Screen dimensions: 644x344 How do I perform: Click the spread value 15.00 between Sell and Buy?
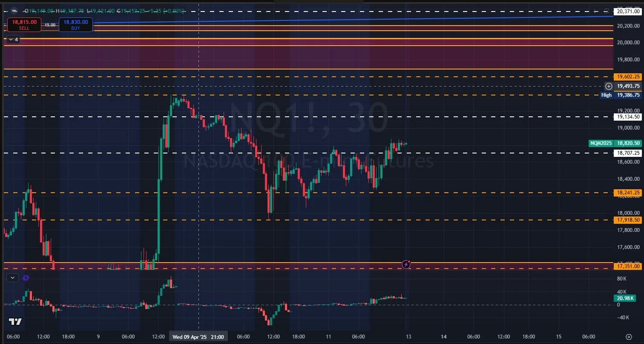[50, 25]
